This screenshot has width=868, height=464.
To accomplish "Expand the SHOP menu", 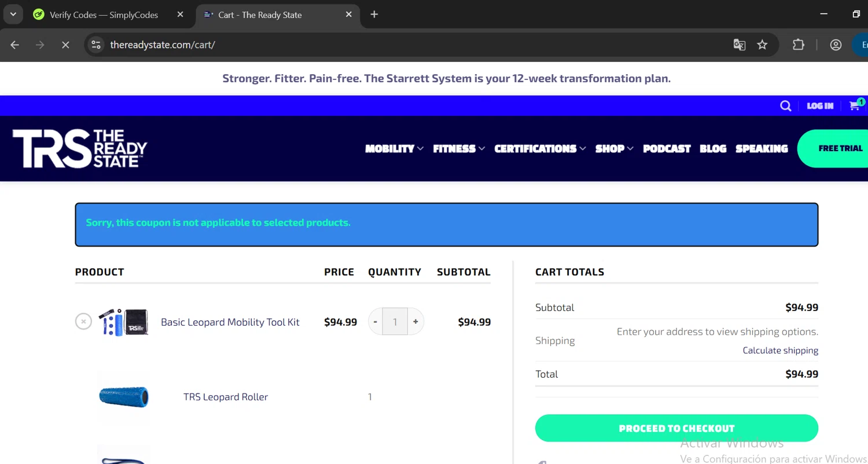I will tap(615, 149).
